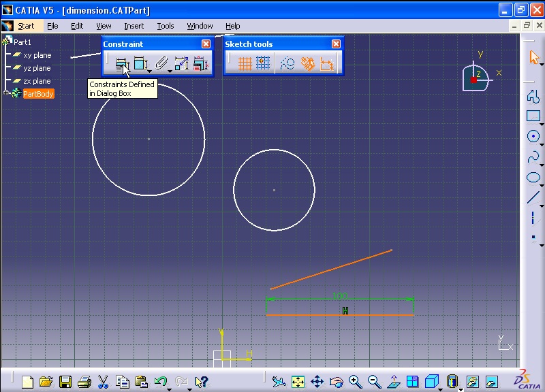This screenshot has width=545, height=392.
Task: Select zx plane in the tree
Action: (37, 81)
